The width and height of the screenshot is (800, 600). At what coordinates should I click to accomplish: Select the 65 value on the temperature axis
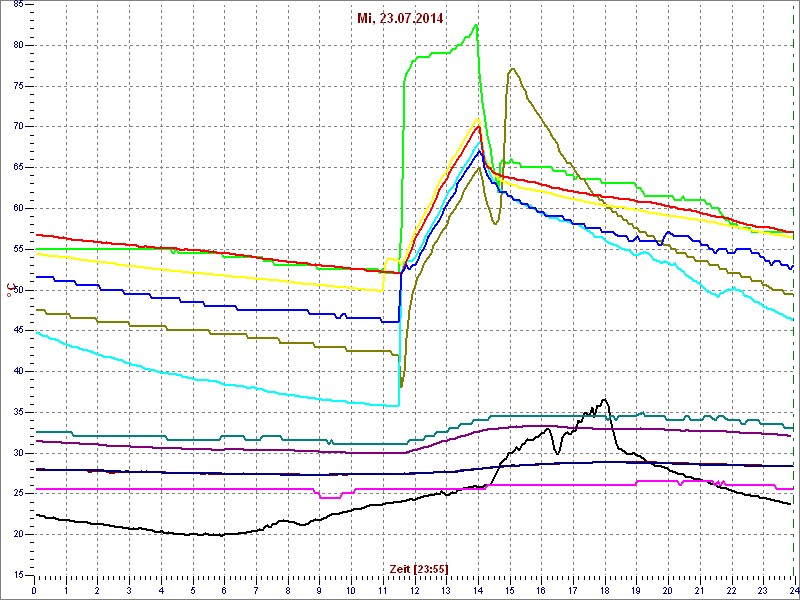(x=17, y=168)
